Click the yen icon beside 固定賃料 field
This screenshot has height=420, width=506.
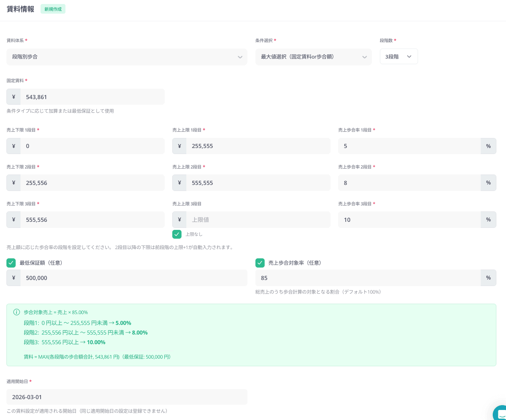pyautogui.click(x=14, y=97)
